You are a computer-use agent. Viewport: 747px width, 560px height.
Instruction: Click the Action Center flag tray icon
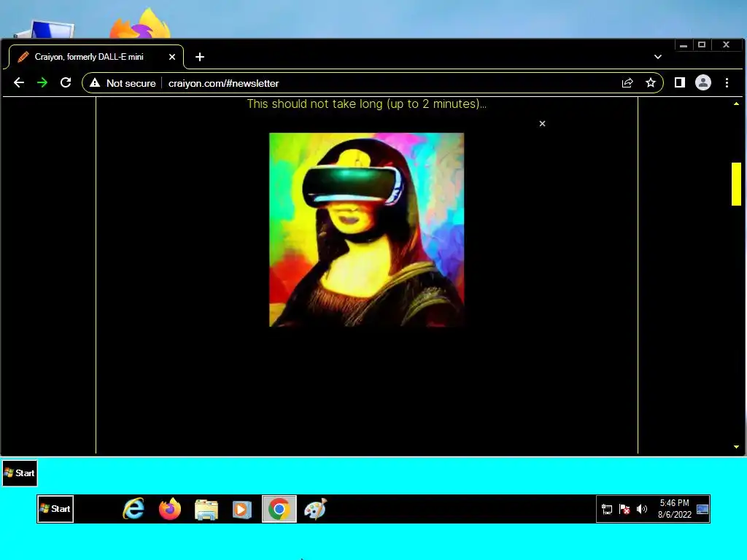click(624, 509)
